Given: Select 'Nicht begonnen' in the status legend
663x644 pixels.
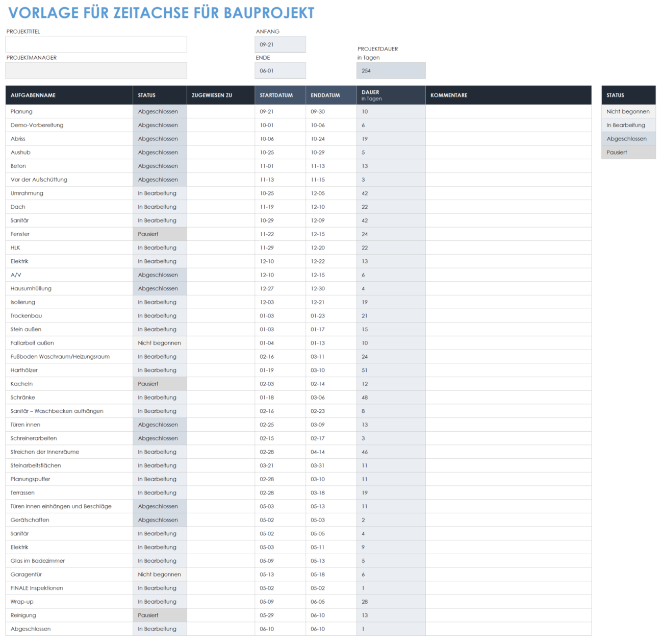Looking at the screenshot, I should 628,111.
